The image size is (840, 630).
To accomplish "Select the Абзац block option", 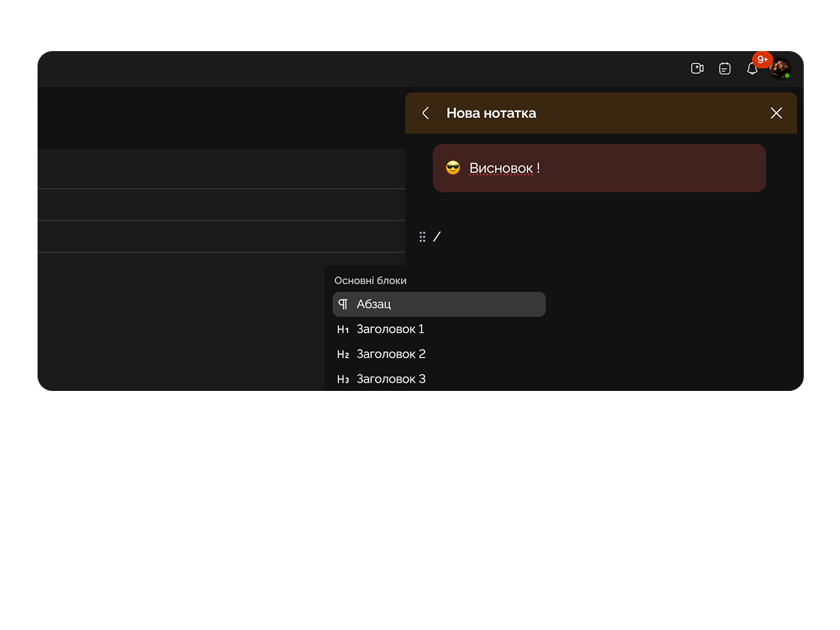I will pos(439,304).
